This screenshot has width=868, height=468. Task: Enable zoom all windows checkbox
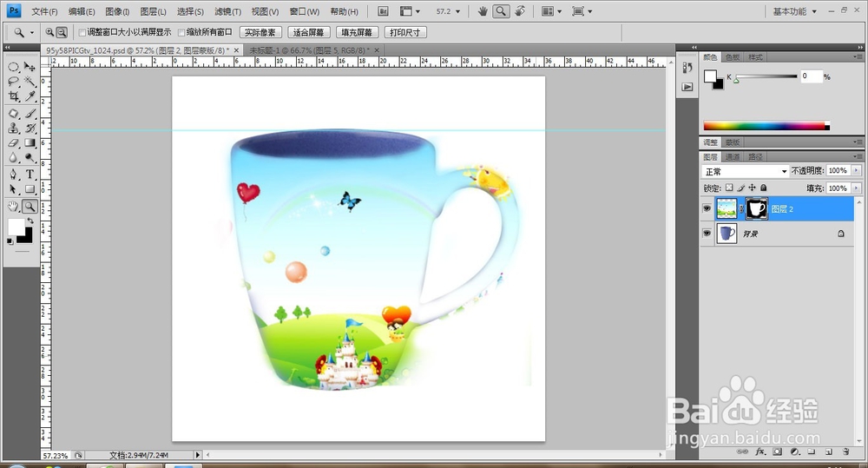coord(181,33)
